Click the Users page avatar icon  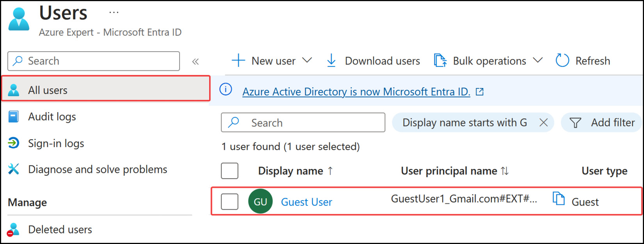coord(19,19)
